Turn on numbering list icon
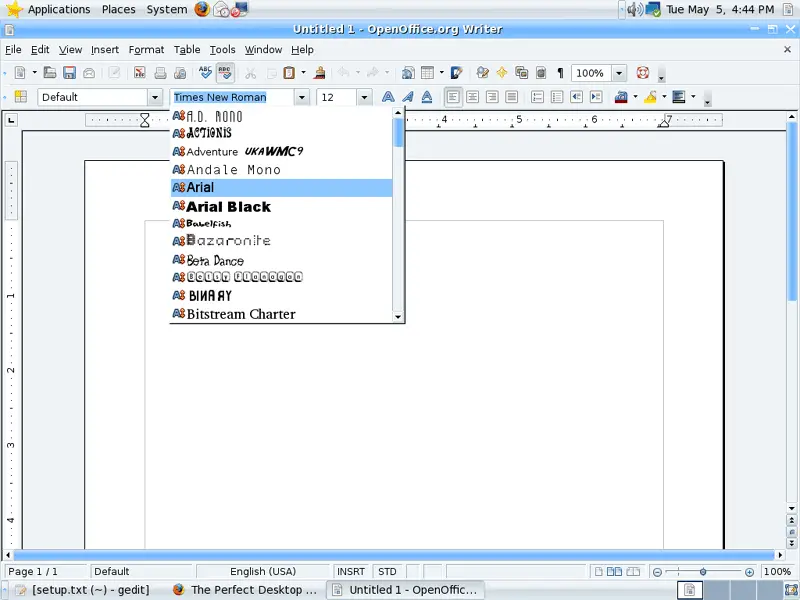 coord(537,97)
